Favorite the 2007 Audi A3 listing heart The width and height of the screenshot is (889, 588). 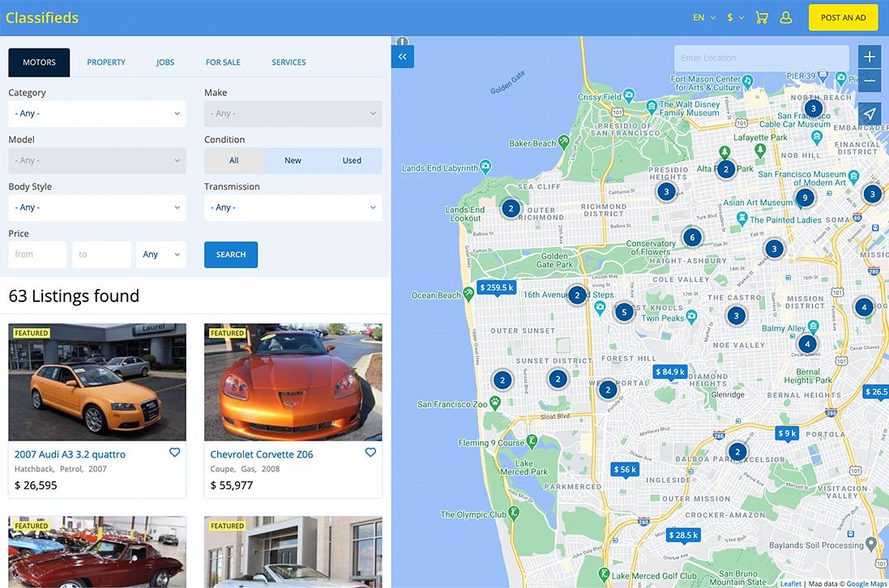point(174,452)
